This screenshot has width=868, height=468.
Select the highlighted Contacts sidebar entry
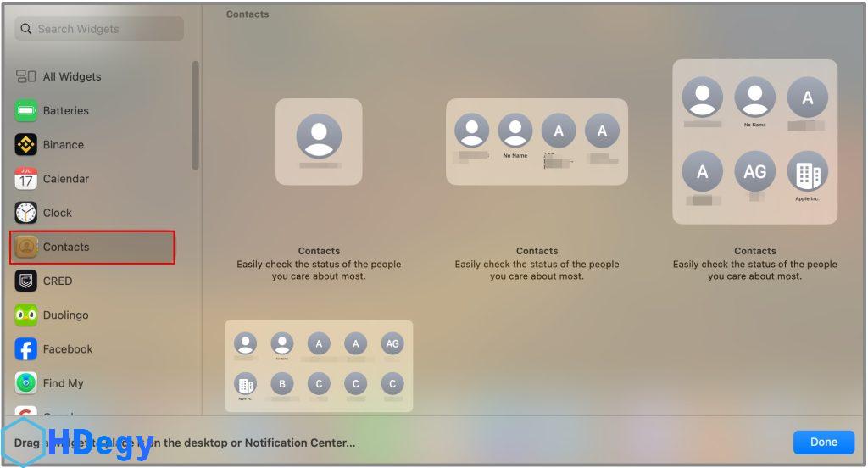click(92, 247)
